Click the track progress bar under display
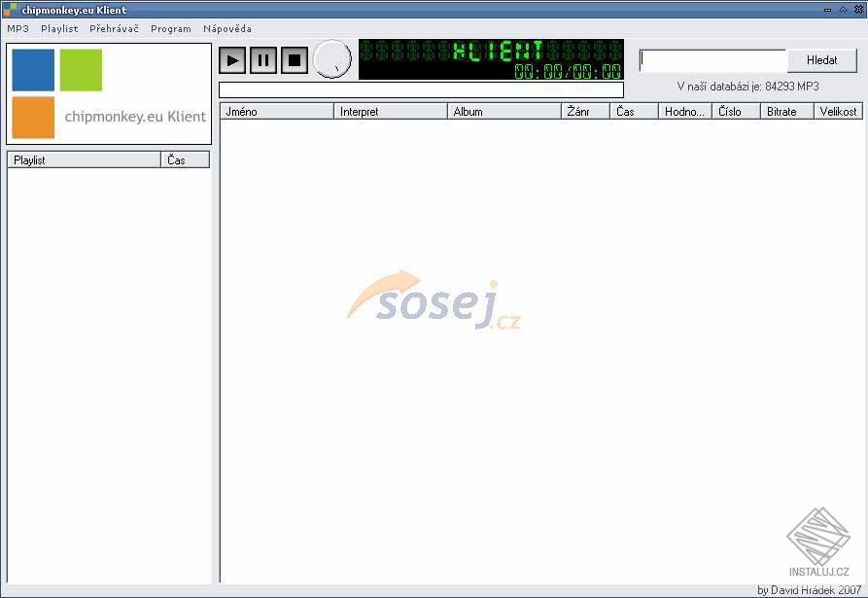Viewport: 868px width, 598px height. click(x=421, y=89)
